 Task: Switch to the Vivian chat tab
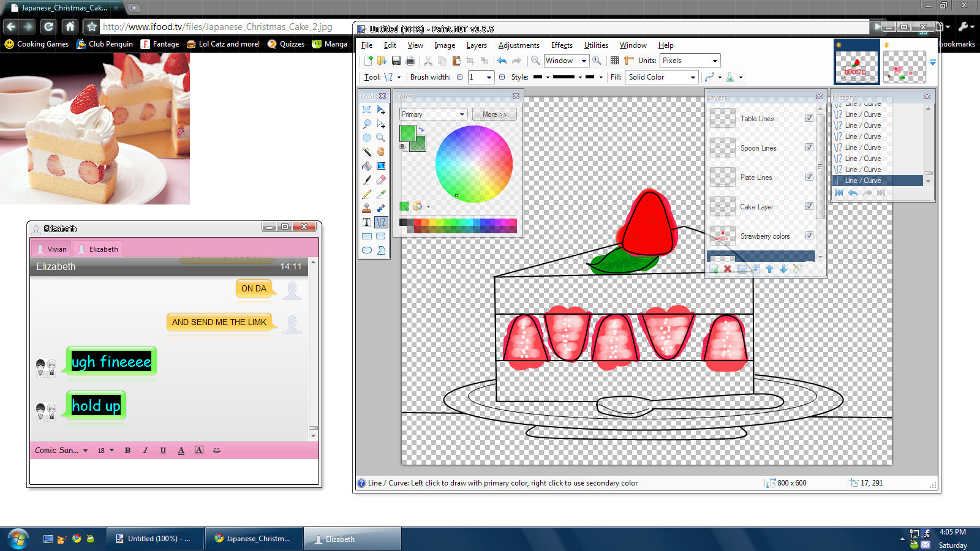tap(51, 249)
